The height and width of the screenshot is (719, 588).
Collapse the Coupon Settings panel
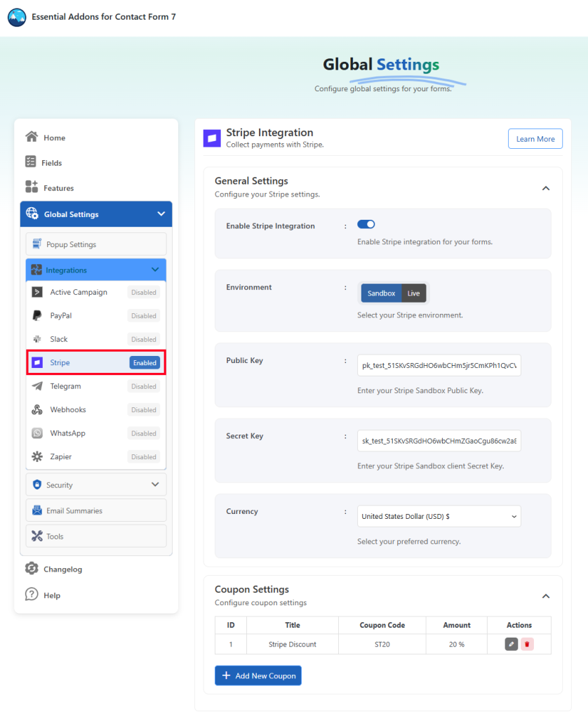pyautogui.click(x=546, y=596)
